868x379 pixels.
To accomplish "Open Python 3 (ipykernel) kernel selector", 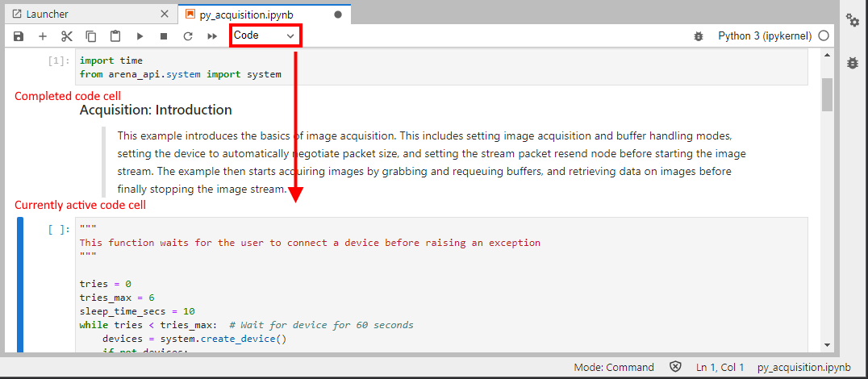I will [x=765, y=36].
